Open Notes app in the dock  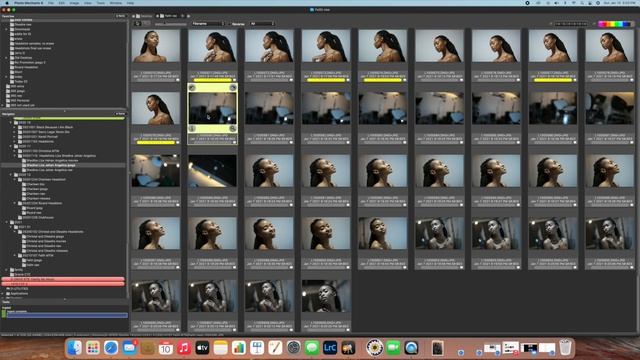click(x=220, y=348)
